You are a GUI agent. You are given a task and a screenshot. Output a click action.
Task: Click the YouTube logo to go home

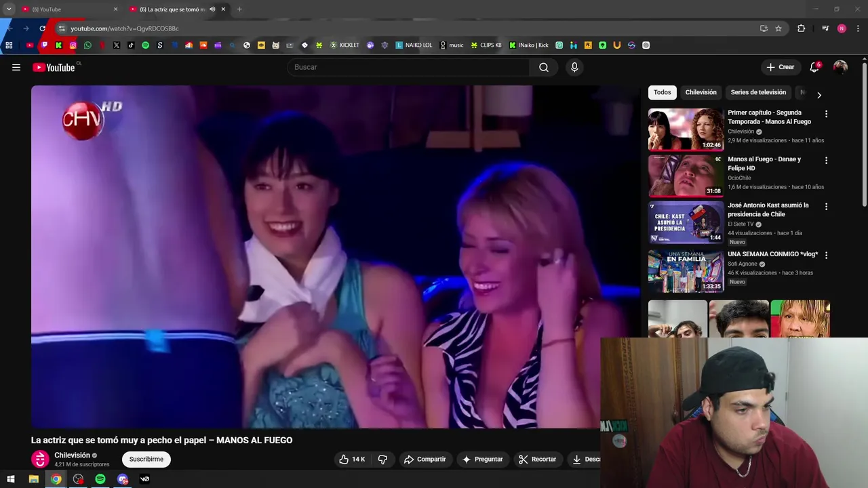(x=54, y=67)
